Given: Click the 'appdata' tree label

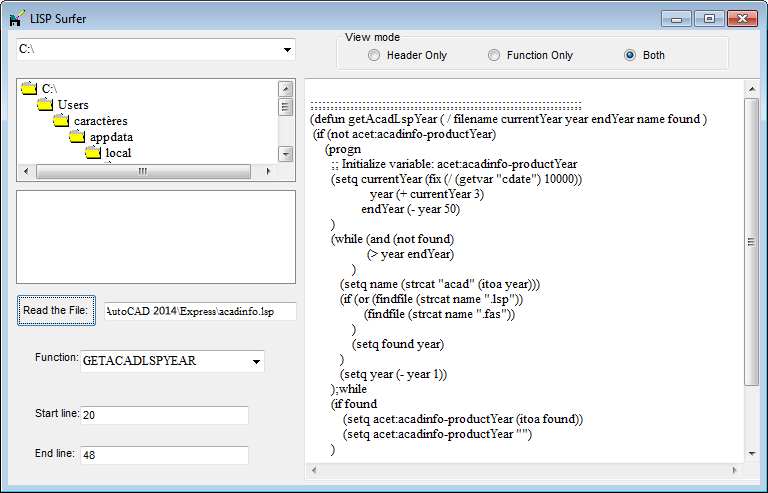Looking at the screenshot, I should (x=111, y=137).
